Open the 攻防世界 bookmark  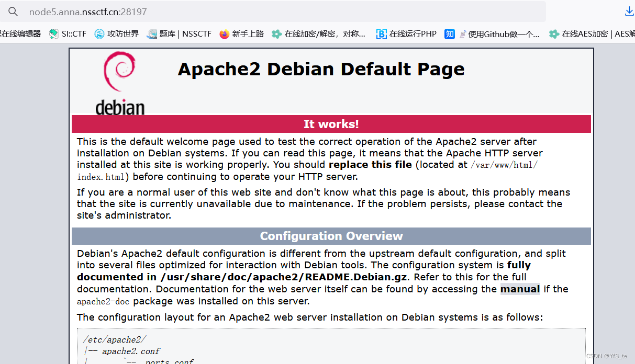point(117,34)
